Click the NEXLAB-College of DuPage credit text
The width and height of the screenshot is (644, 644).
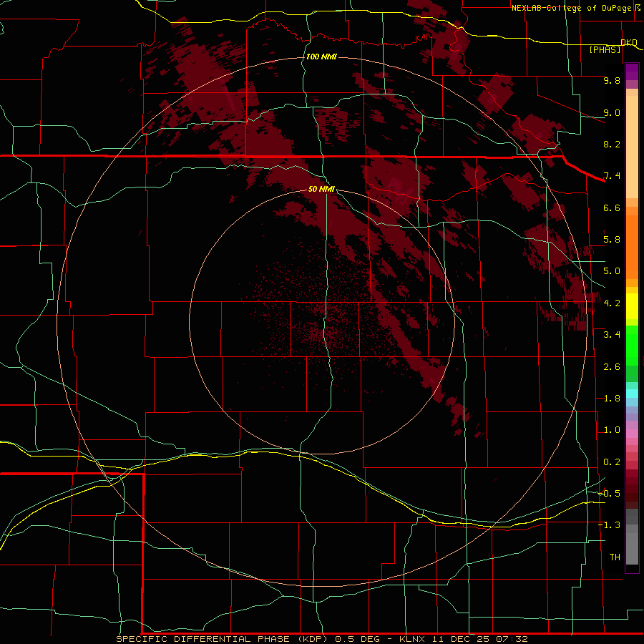575,8
